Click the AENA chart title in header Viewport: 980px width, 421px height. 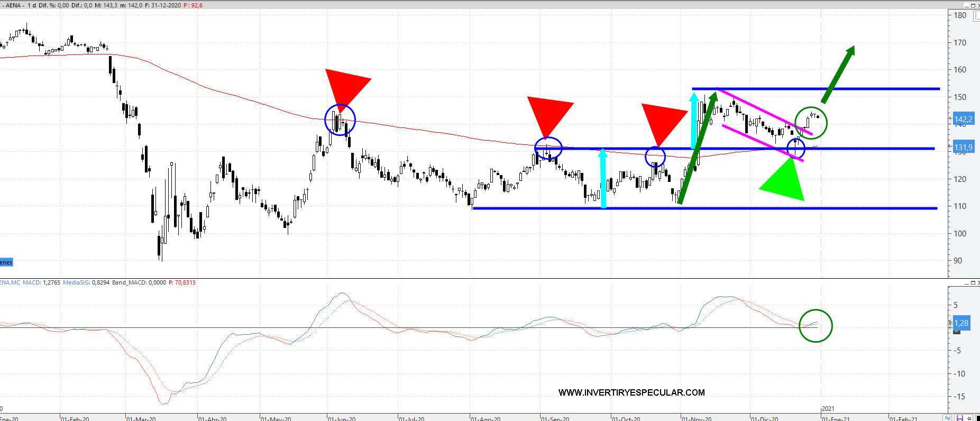click(x=14, y=5)
